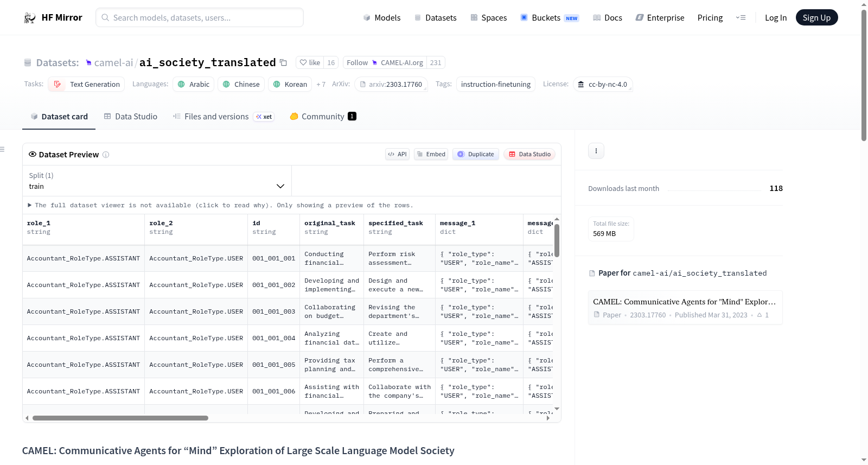This screenshot has height=465, width=868.
Task: Open Enterprise in the navigation
Action: 660,18
